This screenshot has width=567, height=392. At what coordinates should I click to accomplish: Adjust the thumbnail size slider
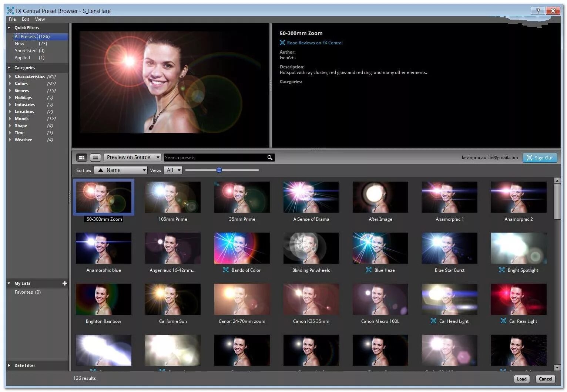pos(219,170)
